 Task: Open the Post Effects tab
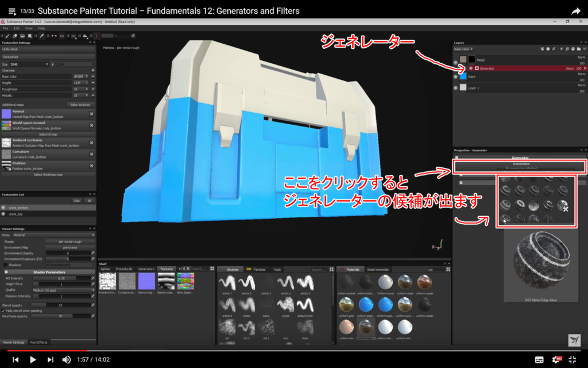pyautogui.click(x=38, y=342)
